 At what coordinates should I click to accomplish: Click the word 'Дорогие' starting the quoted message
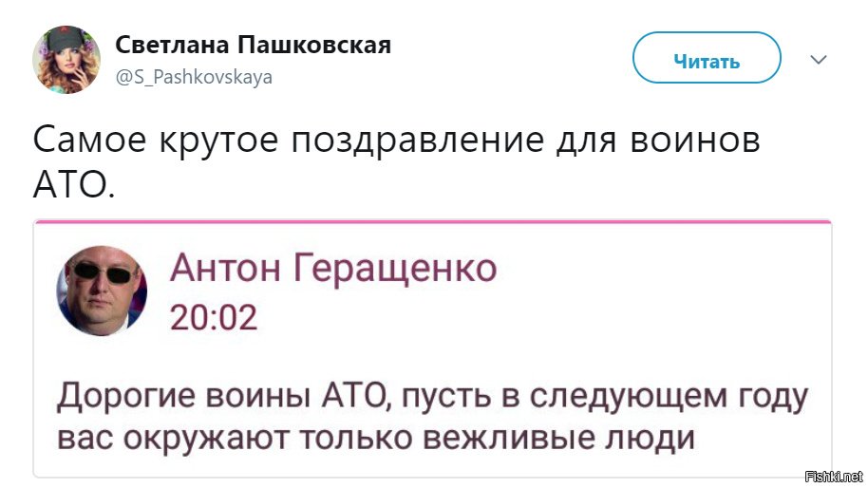click(x=126, y=398)
